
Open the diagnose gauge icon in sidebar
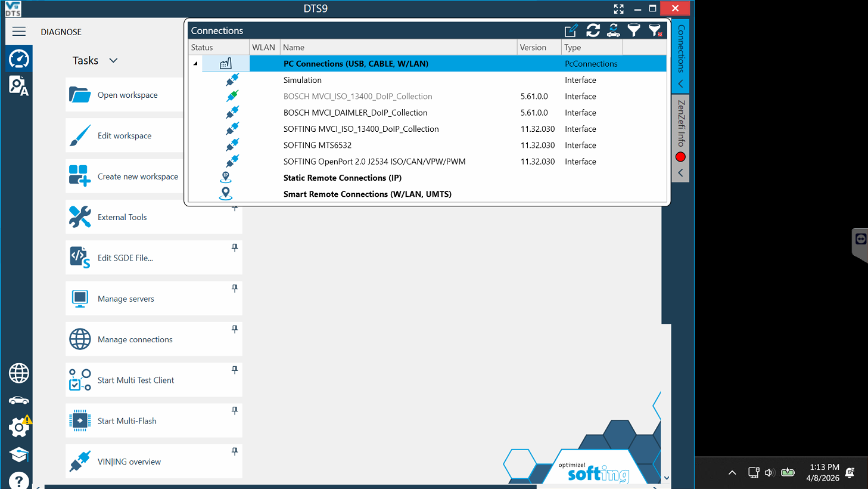point(19,59)
